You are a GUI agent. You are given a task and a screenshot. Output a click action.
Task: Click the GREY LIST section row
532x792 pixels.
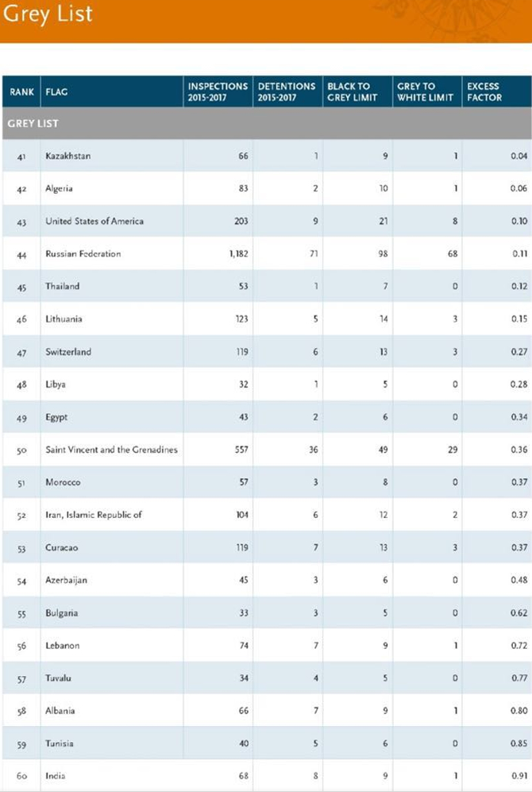tap(266, 124)
